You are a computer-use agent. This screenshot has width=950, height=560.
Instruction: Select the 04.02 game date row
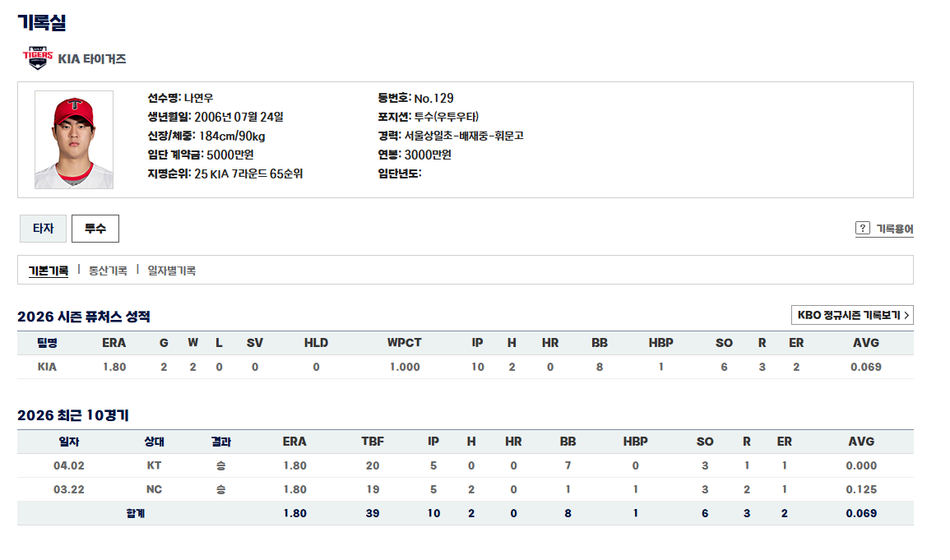(x=69, y=465)
